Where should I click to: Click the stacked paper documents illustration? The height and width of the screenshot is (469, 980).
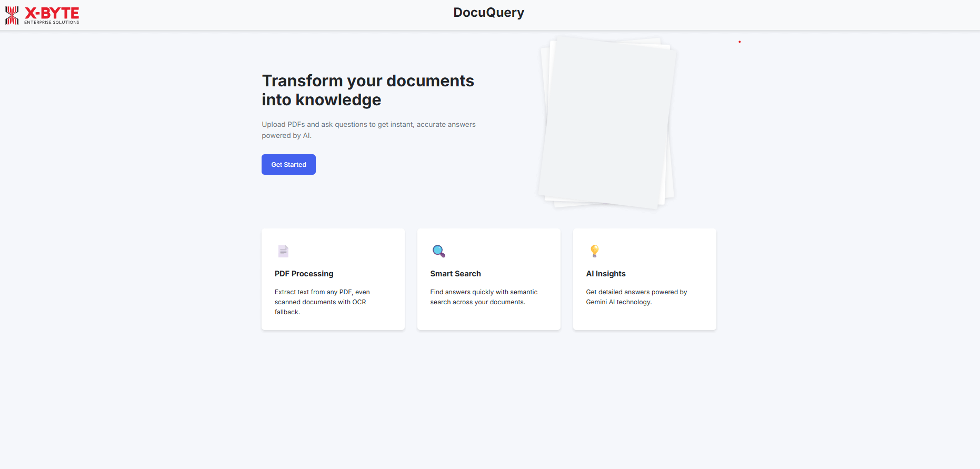click(x=607, y=122)
